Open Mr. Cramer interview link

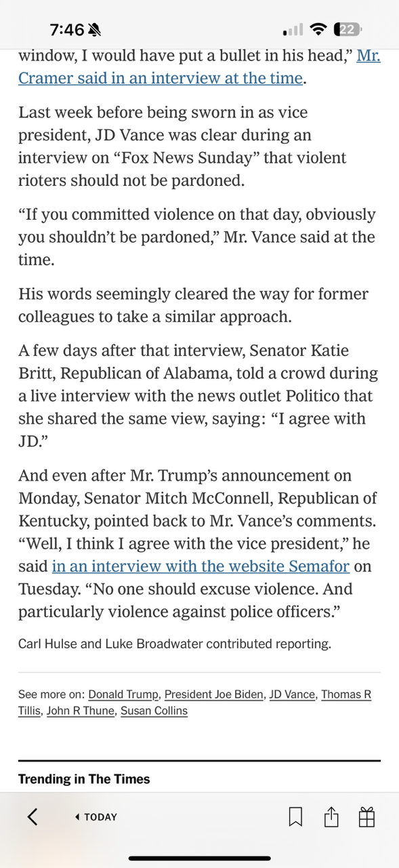[x=199, y=66]
